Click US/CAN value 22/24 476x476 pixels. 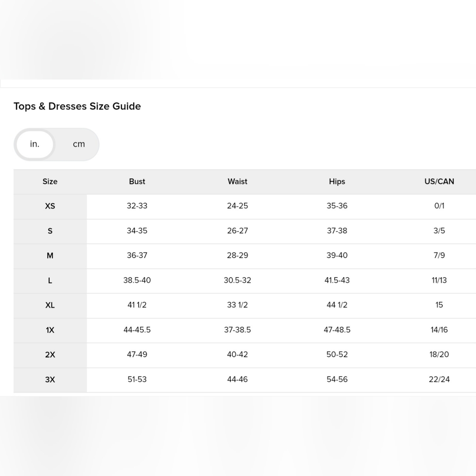[439, 379]
